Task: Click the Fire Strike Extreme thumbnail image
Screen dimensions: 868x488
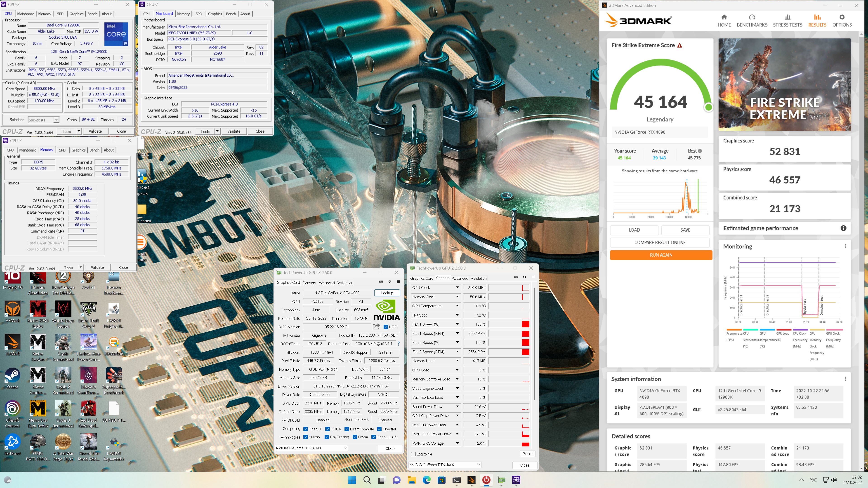Action: click(x=784, y=84)
